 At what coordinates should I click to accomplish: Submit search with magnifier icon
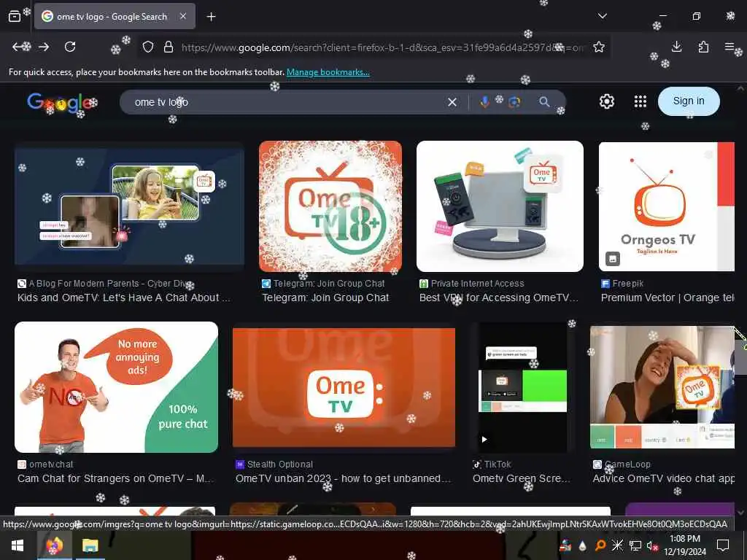[x=544, y=102]
